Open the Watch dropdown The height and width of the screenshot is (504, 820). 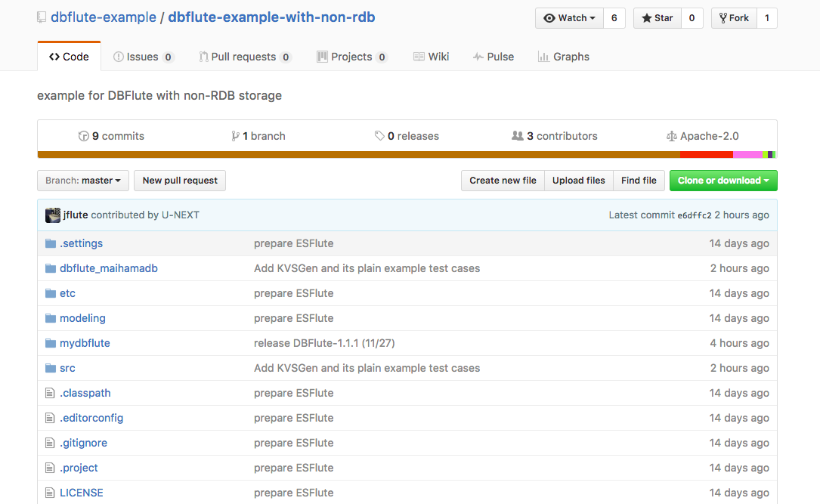570,18
